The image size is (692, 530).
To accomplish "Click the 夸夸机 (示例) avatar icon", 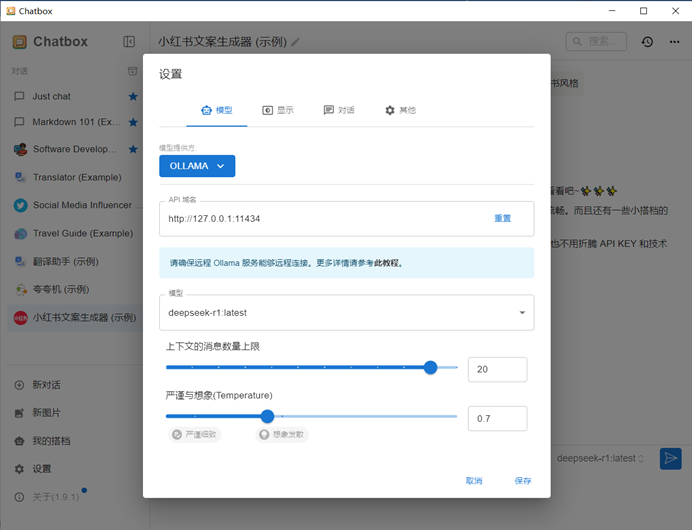I will [x=20, y=289].
